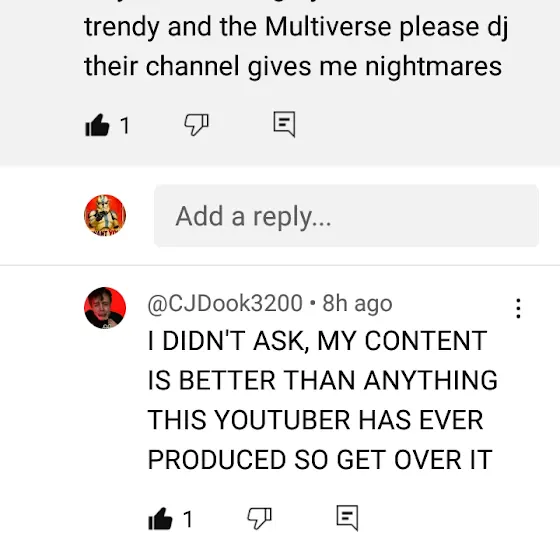Tap the reply icon under CJDook3200's comment
The width and height of the screenshot is (560, 560).
pyautogui.click(x=348, y=518)
